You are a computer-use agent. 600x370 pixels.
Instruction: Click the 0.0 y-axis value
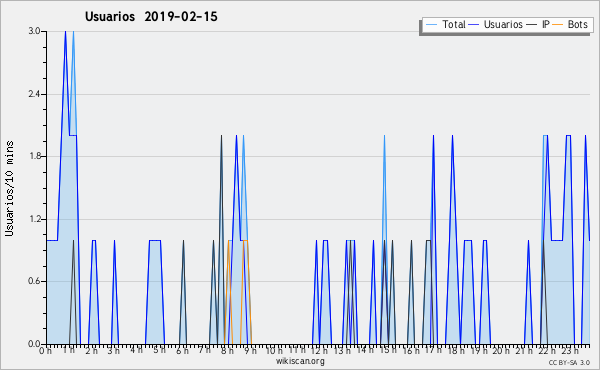pyautogui.click(x=34, y=344)
